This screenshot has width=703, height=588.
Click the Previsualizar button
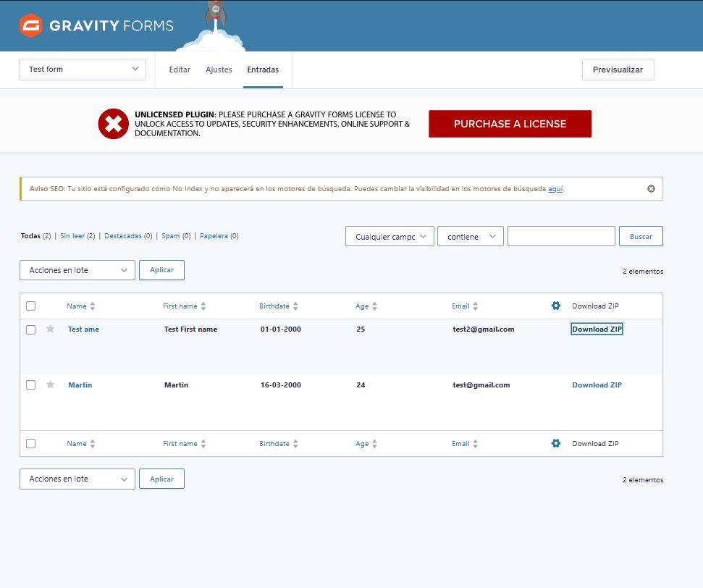(x=618, y=70)
